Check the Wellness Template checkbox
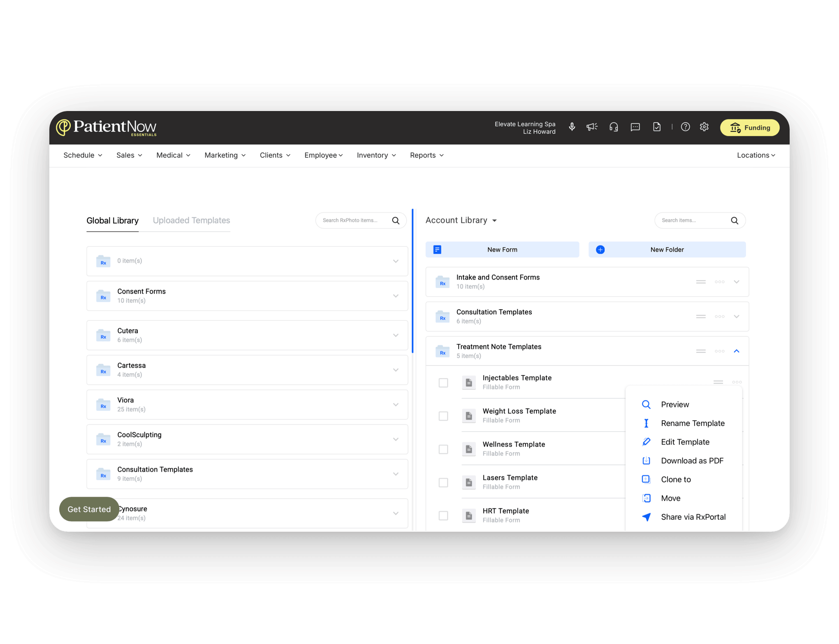839x644 pixels. [x=443, y=449]
